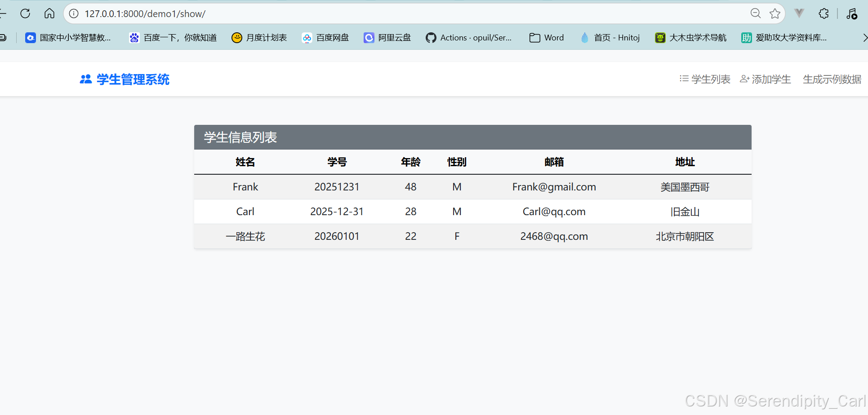Click the 姓名 column header
The height and width of the screenshot is (415, 868).
[x=245, y=162]
